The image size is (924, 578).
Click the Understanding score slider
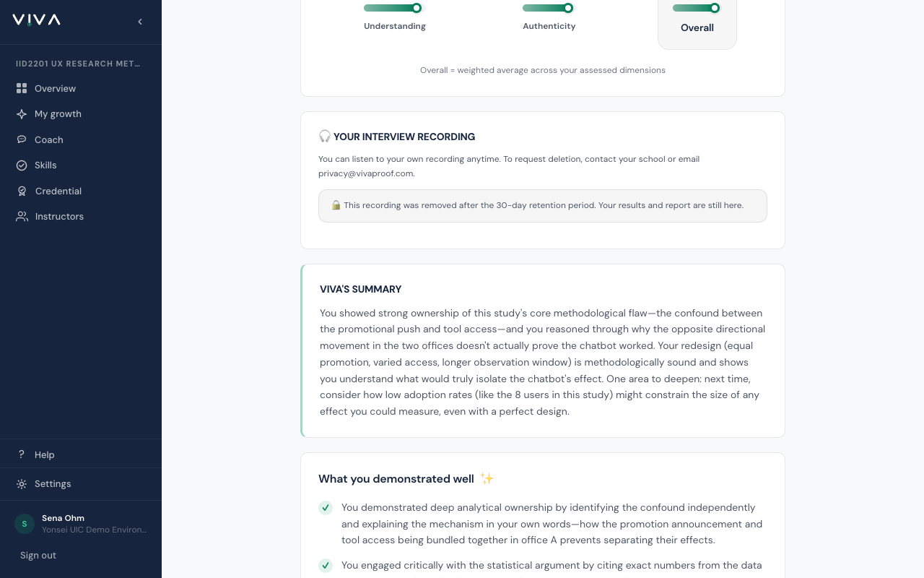click(393, 8)
